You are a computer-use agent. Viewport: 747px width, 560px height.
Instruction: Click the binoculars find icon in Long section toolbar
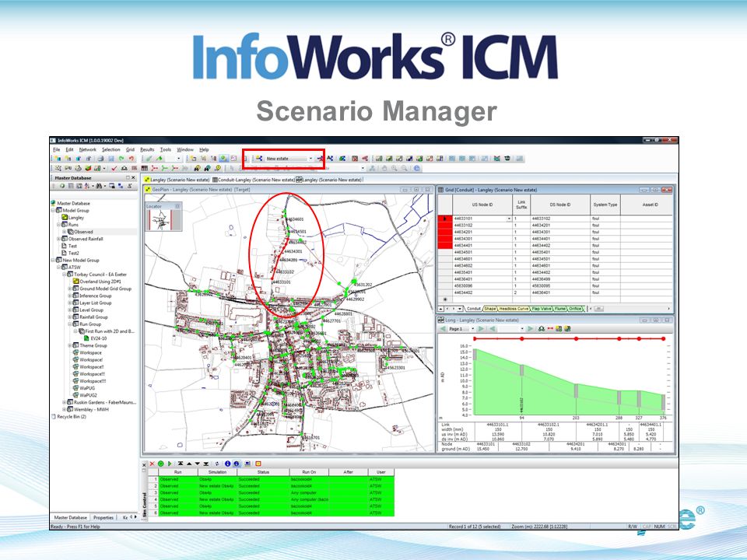tap(542, 328)
